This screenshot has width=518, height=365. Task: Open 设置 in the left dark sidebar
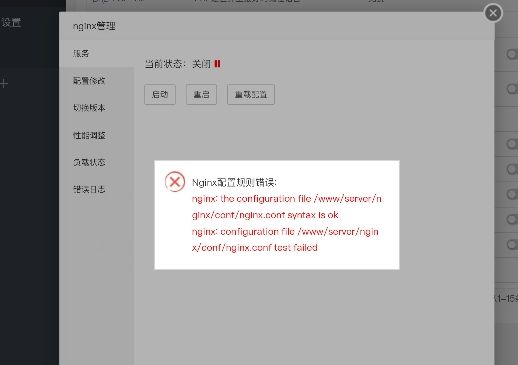[x=11, y=23]
